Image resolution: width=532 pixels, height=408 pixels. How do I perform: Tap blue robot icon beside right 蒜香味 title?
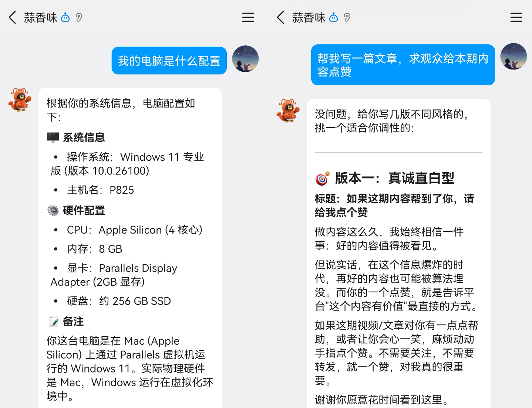[334, 17]
